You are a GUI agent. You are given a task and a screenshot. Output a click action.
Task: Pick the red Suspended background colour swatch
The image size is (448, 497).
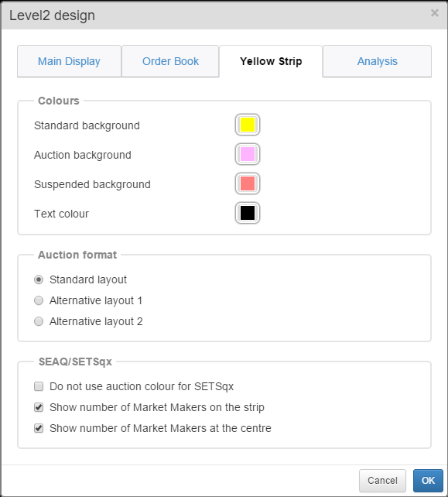[248, 183]
